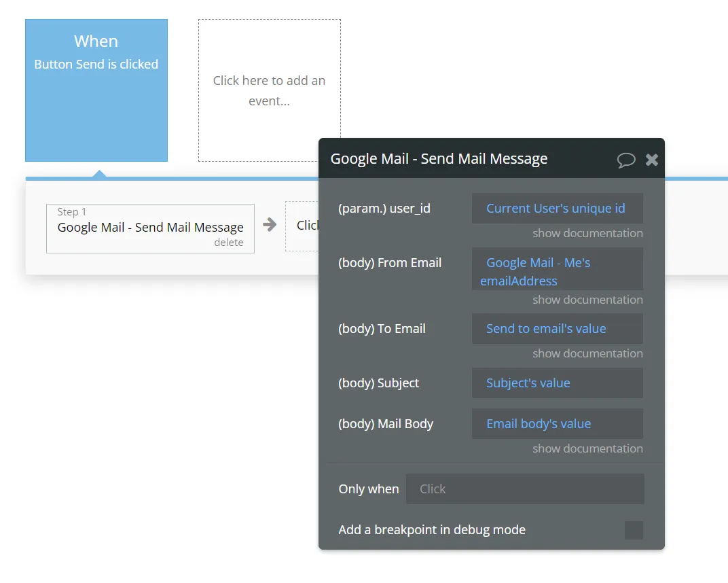
Task: Click the (body) Subject label
Action: 378,383
